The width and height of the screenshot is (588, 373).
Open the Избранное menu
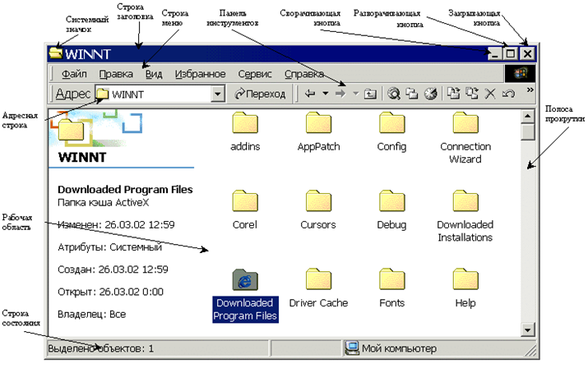pos(201,74)
